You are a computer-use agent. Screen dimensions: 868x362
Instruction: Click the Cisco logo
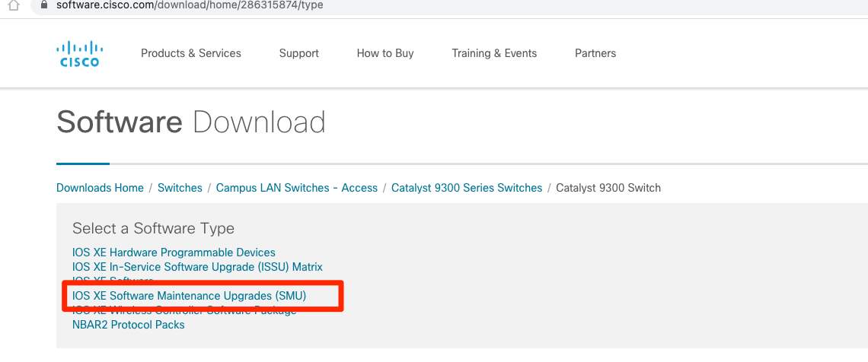tap(78, 53)
